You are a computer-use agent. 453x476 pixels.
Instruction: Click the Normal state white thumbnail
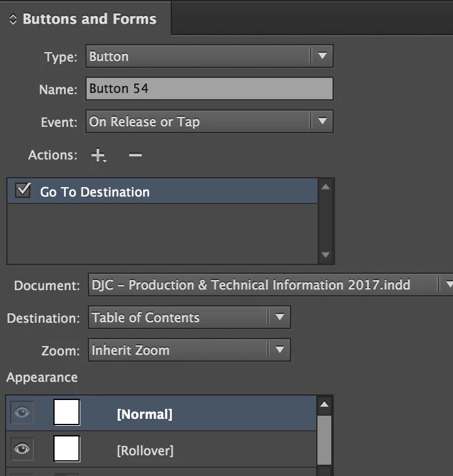67,413
